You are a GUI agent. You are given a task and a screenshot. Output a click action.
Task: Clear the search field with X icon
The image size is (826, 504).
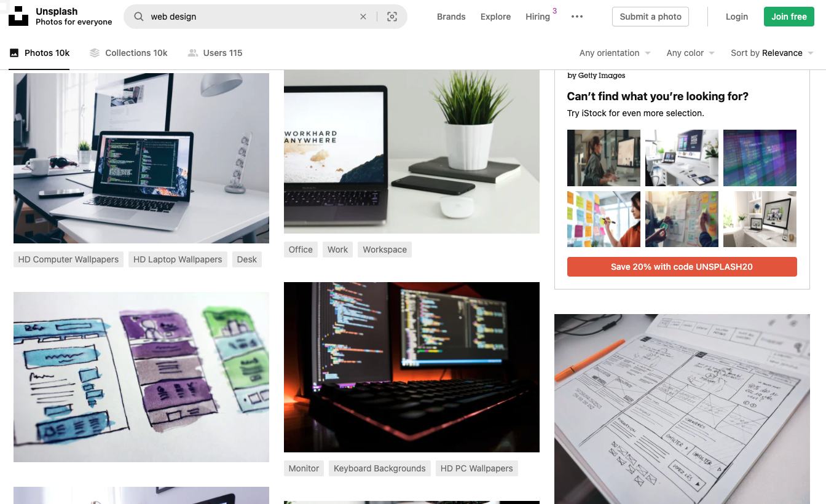363,17
